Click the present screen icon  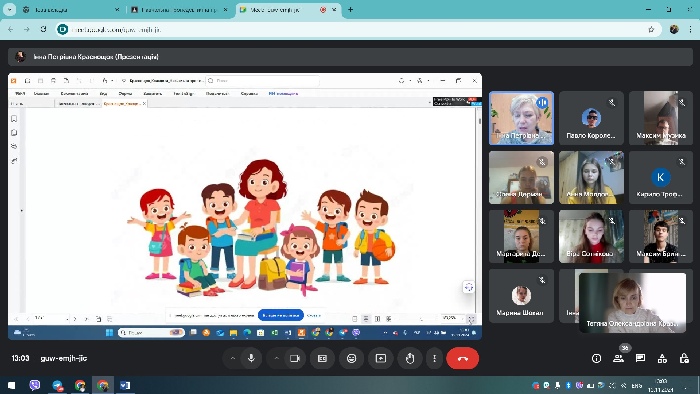[381, 358]
